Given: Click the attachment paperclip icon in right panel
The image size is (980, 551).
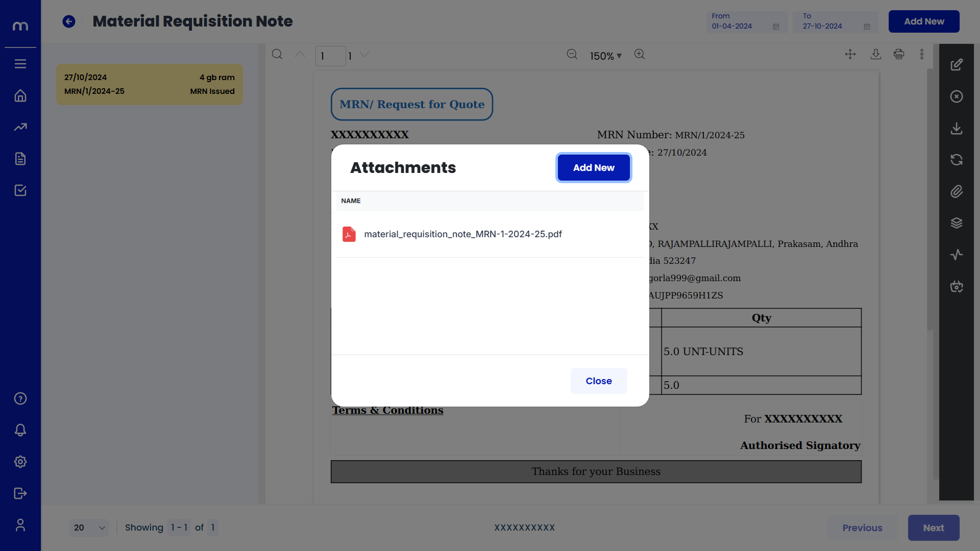Looking at the screenshot, I should tap(957, 191).
